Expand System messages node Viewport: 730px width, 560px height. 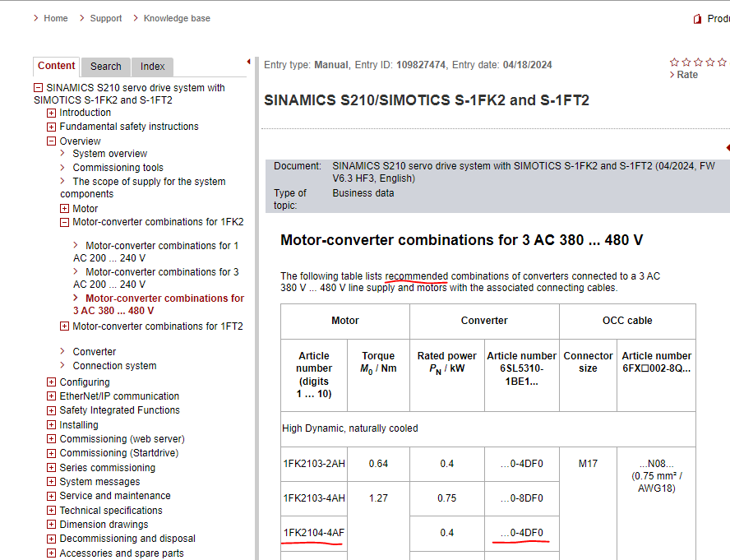pos(51,482)
